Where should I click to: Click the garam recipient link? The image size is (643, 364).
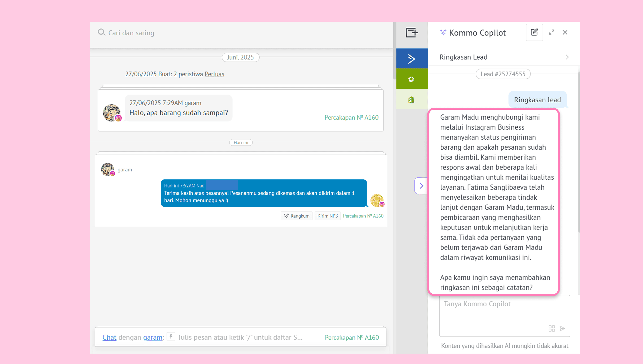click(x=152, y=337)
